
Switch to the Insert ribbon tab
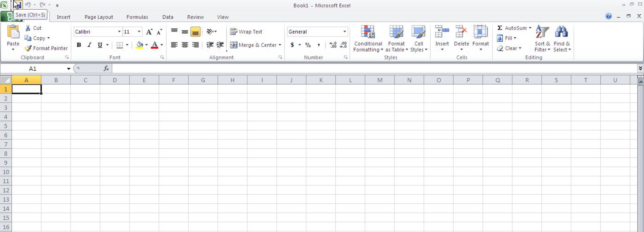click(x=63, y=17)
